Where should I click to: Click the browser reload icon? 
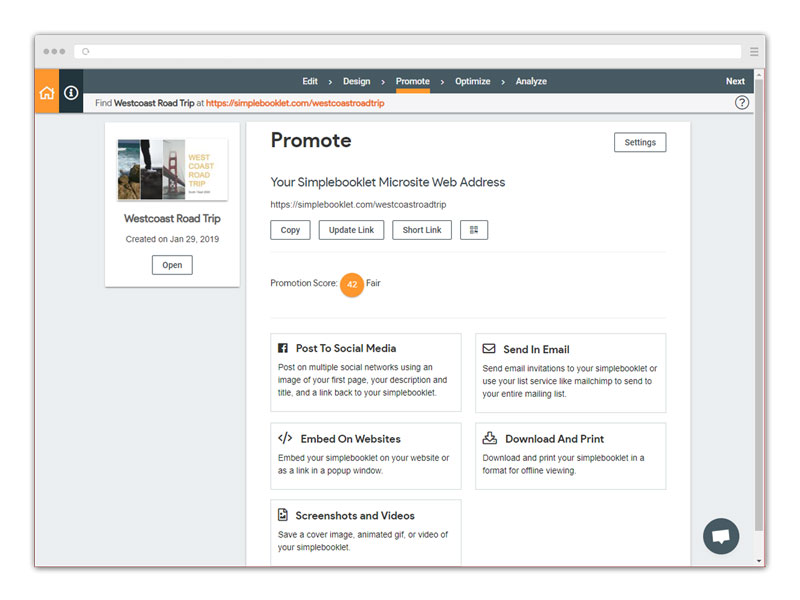point(86,51)
